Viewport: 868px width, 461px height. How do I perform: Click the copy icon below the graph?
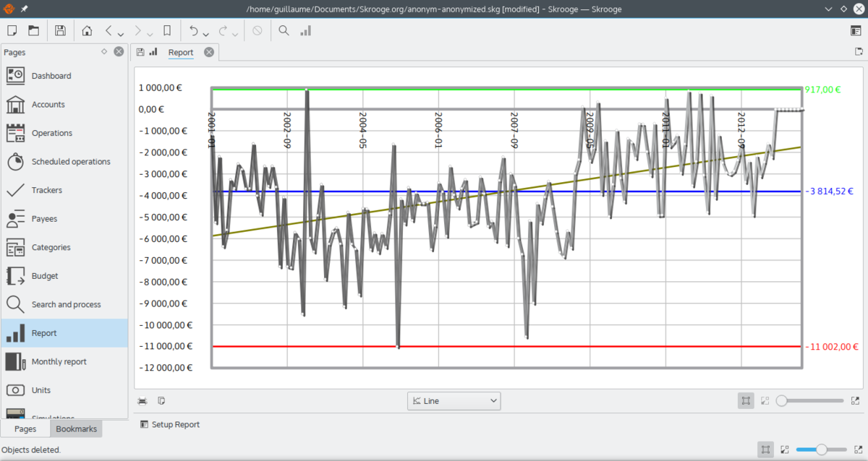coord(161,400)
